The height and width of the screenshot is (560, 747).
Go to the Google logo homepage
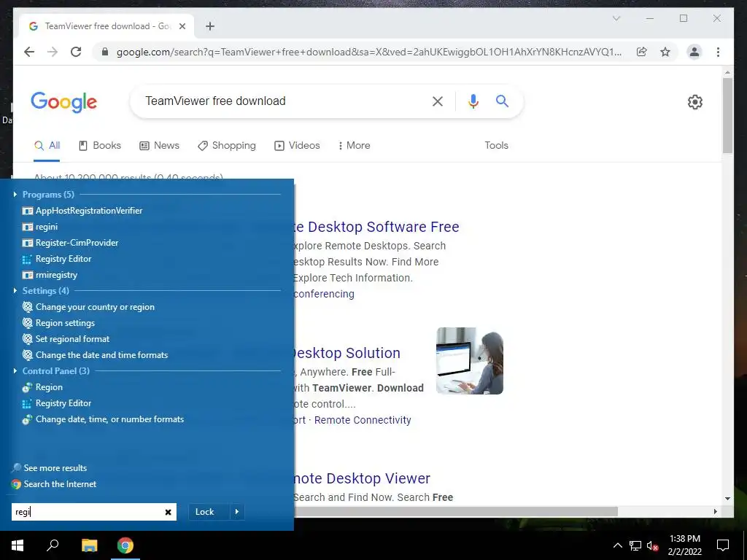point(64,102)
